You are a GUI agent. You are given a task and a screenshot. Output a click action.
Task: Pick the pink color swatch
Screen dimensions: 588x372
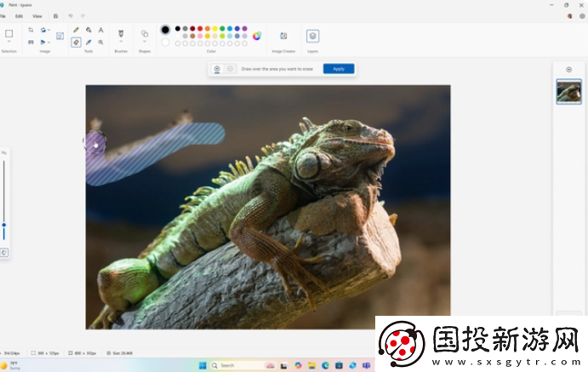click(200, 36)
